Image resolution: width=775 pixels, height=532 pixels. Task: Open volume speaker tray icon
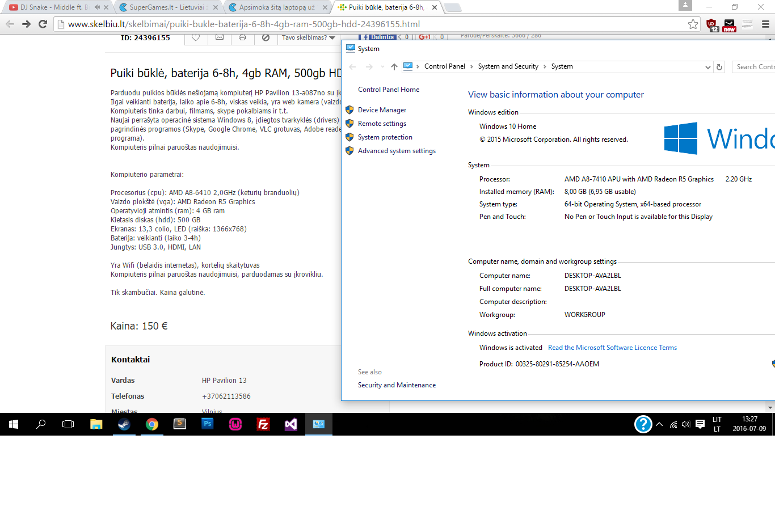coord(686,424)
